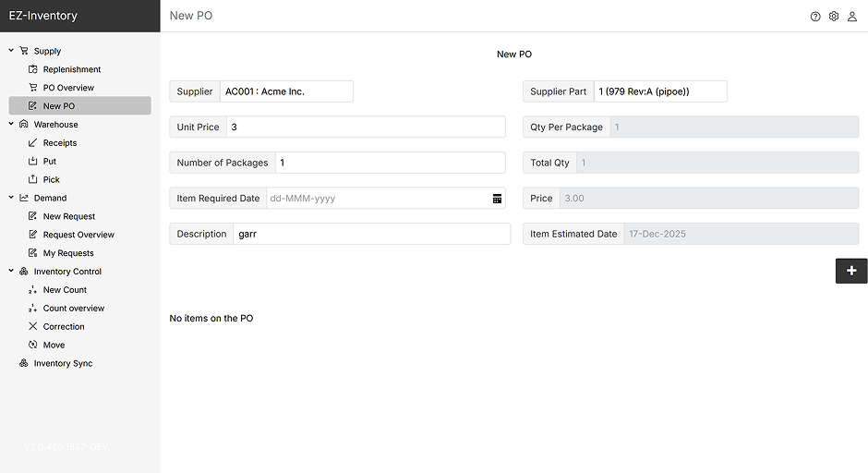Click the New PO edit icon
The width and height of the screenshot is (868, 473).
[x=32, y=106]
